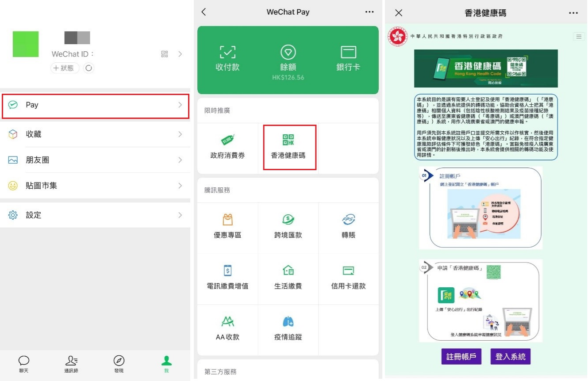The width and height of the screenshot is (588, 381).
Task: Open the 信用卡還款 credit card repayment icon
Action: pyautogui.click(x=349, y=279)
